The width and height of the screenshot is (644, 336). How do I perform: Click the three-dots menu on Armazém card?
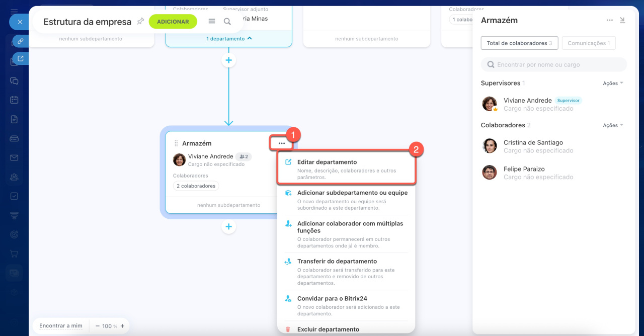click(x=281, y=143)
